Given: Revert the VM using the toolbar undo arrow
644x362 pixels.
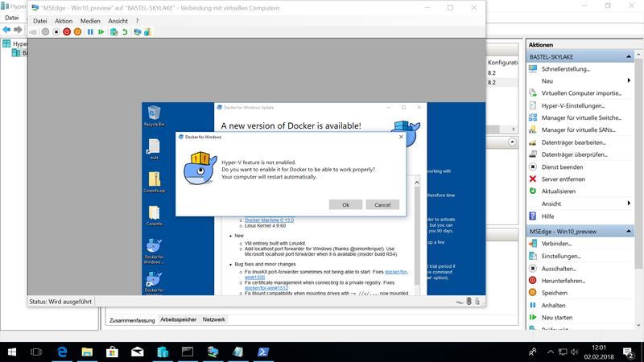Looking at the screenshot, I should click(x=125, y=32).
